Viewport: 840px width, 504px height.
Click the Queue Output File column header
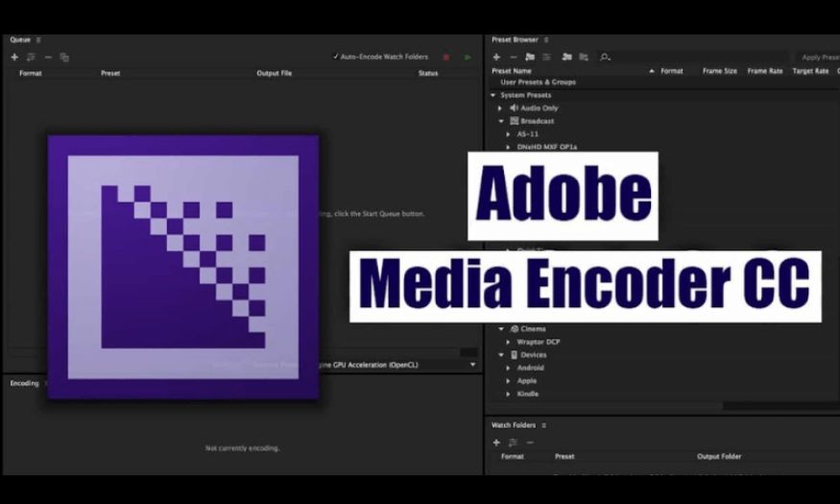275,73
